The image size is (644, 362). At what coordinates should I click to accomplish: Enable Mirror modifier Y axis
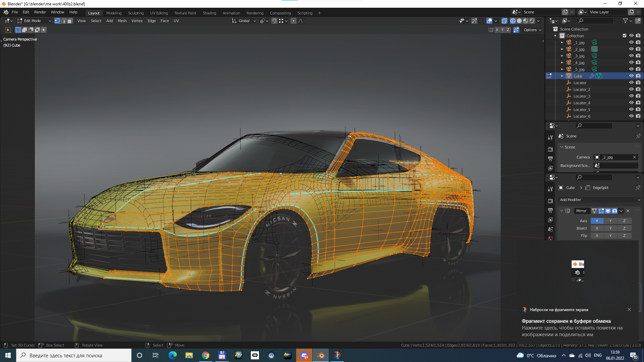pos(610,221)
